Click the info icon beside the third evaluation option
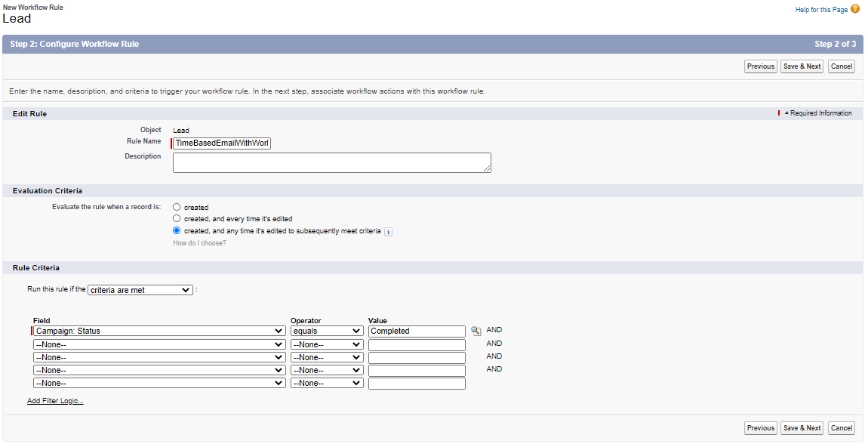Screen dimensions: 868x444 (x=388, y=232)
